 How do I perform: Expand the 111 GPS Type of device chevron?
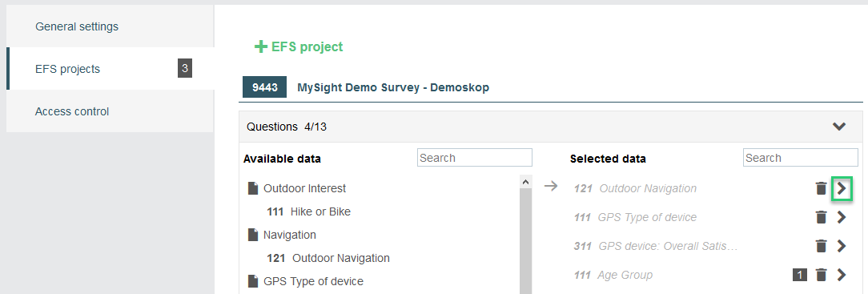(x=842, y=217)
